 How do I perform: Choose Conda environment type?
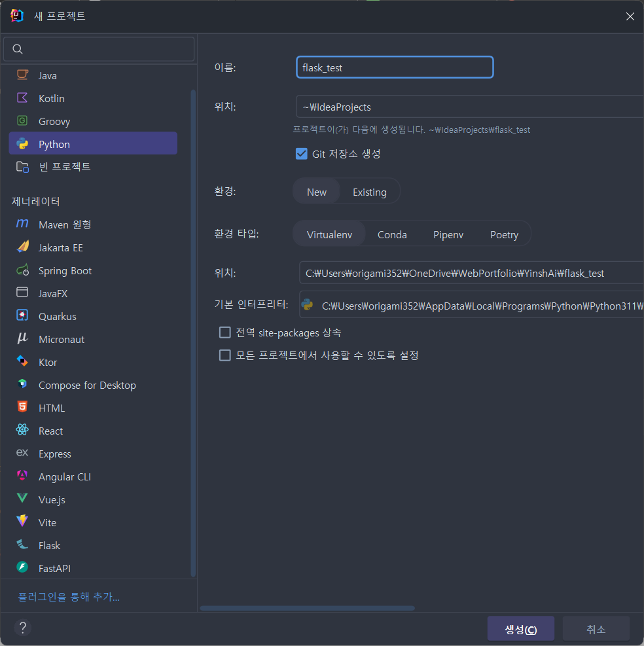point(392,234)
